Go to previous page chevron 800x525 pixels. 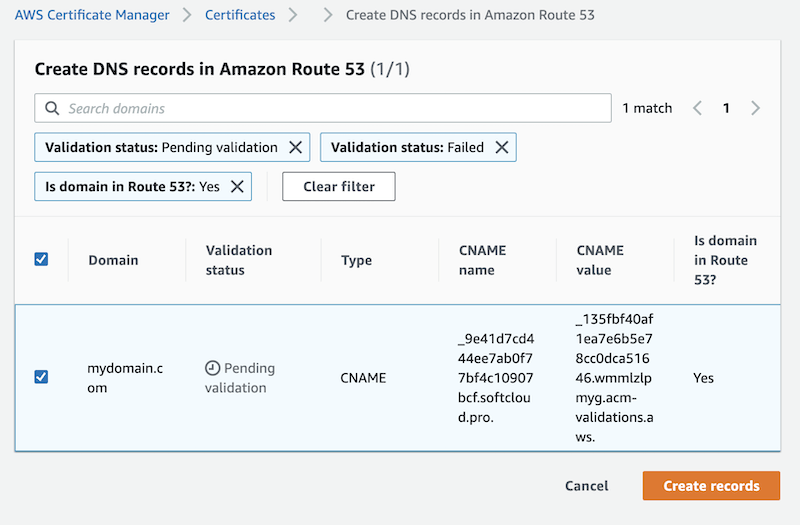(x=697, y=108)
